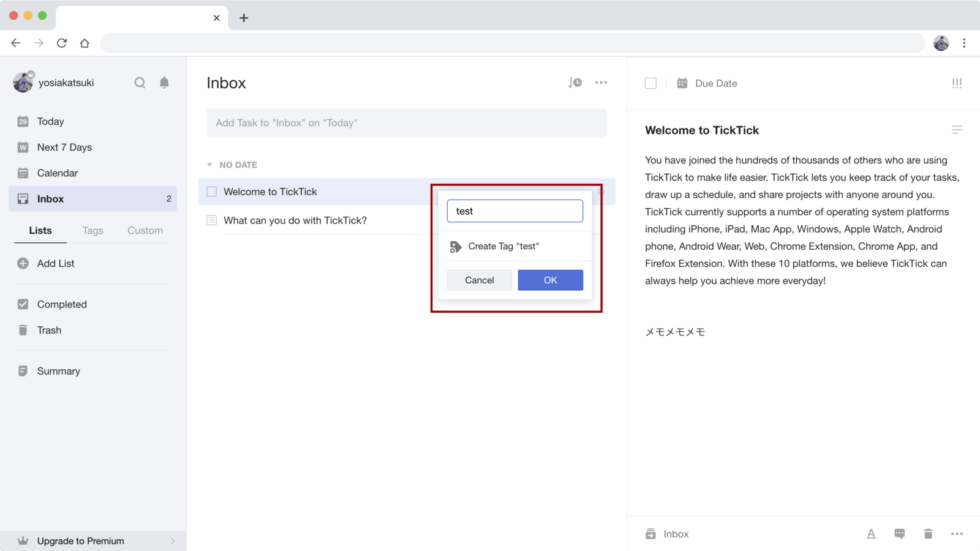Viewport: 980px width, 551px height.
Task: Click the tag name input field
Action: tap(515, 211)
